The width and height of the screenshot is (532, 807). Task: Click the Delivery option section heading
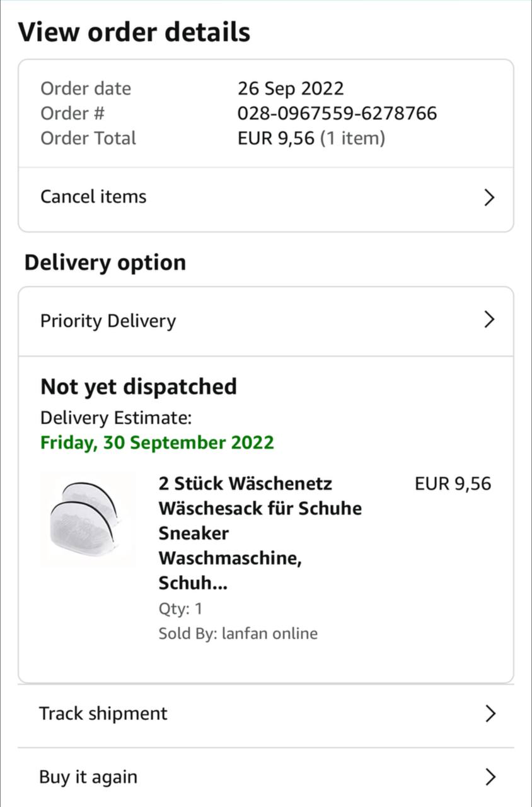coord(105,263)
